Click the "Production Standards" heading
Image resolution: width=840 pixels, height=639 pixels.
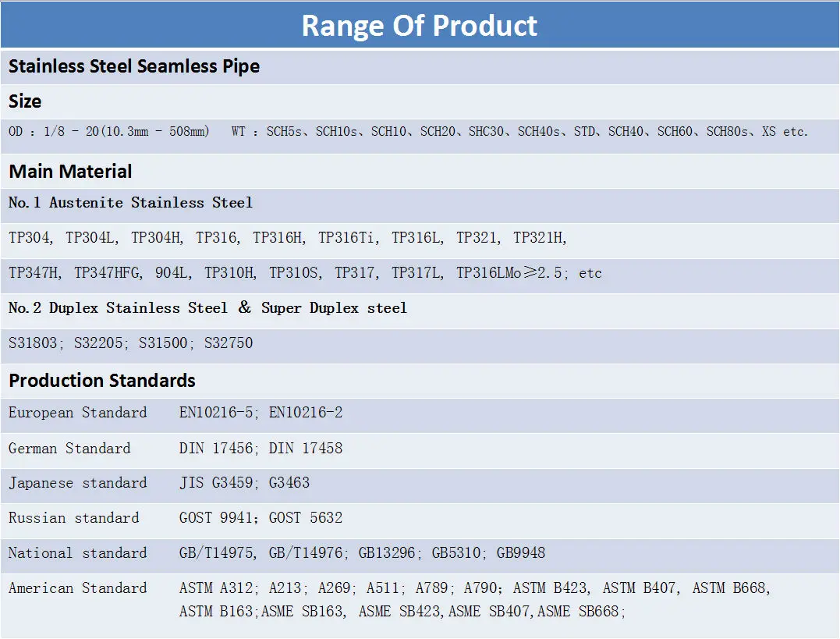pos(102,381)
